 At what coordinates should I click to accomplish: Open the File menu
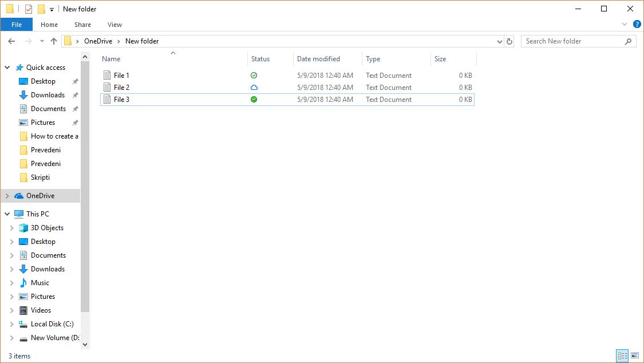(x=17, y=25)
